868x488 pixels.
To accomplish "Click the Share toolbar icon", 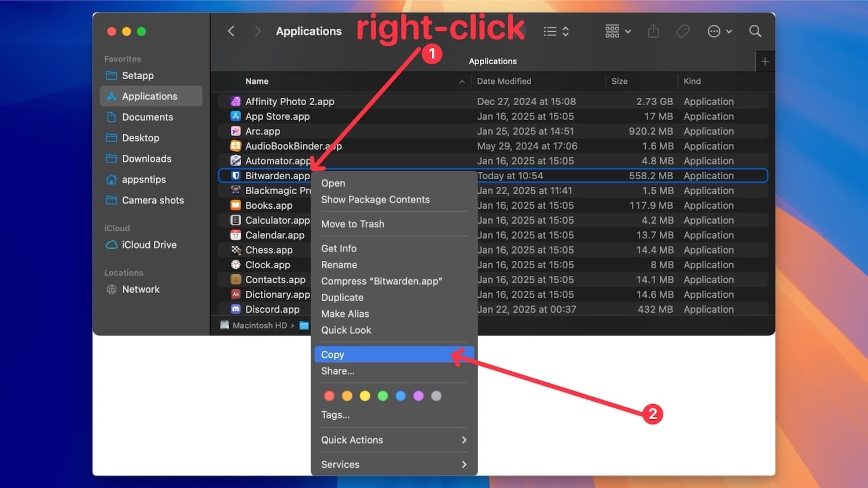I will point(653,31).
